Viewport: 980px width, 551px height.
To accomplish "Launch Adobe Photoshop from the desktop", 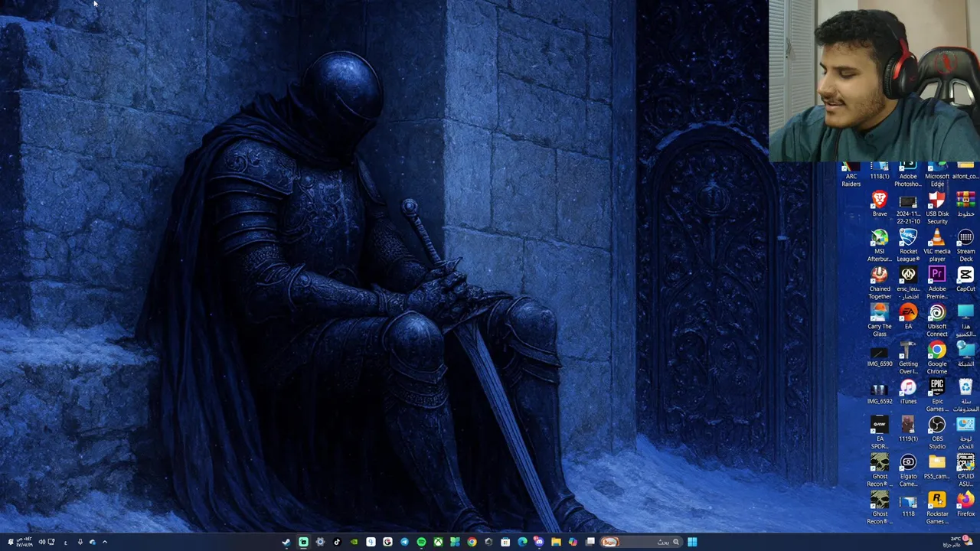I will point(908,176).
